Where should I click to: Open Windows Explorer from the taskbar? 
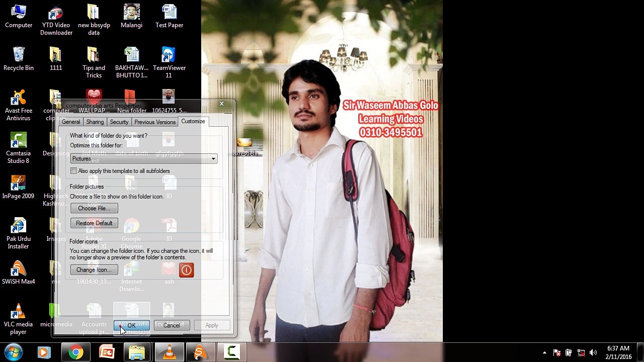[137, 352]
